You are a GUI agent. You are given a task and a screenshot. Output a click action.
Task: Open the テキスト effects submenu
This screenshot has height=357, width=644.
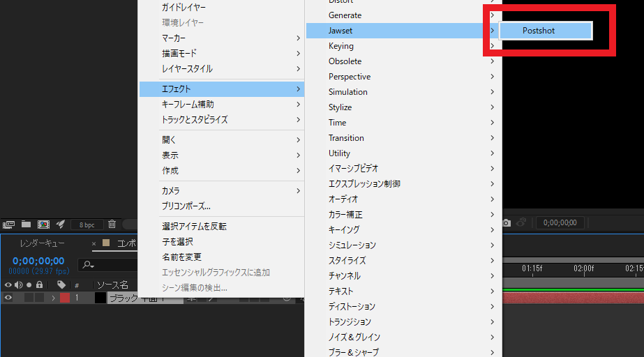[x=403, y=291]
